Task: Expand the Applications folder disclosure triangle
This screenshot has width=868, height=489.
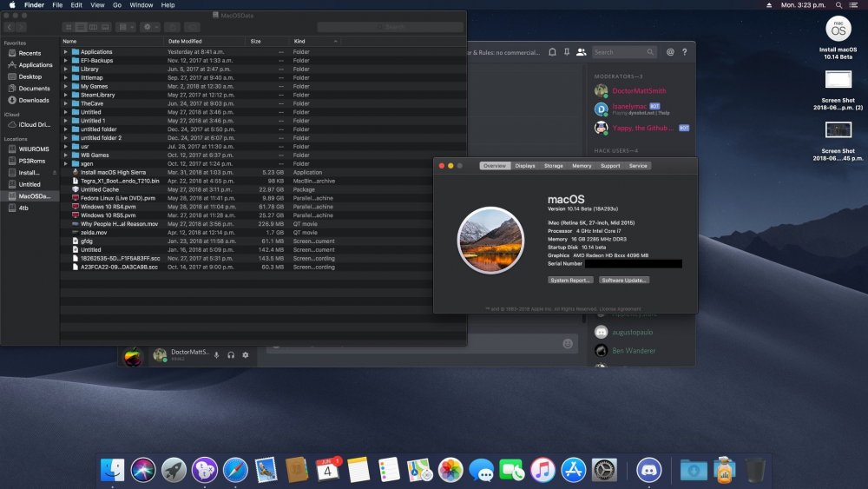Action: pos(66,52)
